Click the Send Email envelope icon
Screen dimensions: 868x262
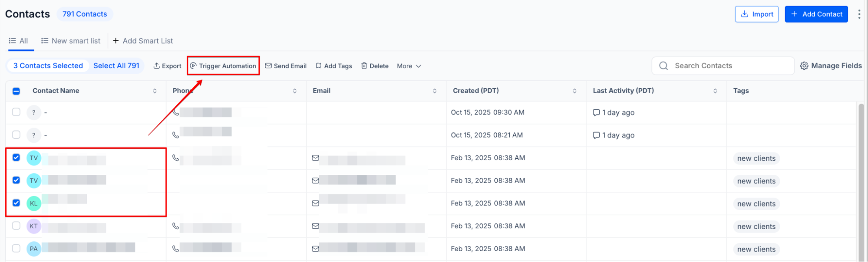click(268, 66)
